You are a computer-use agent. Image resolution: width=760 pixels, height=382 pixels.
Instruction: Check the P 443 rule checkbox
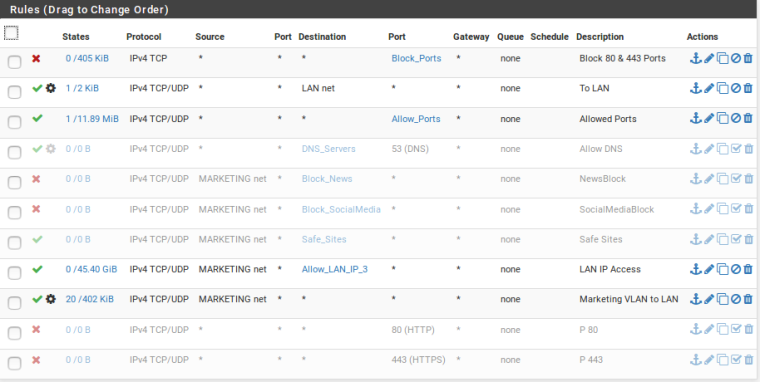click(x=15, y=363)
